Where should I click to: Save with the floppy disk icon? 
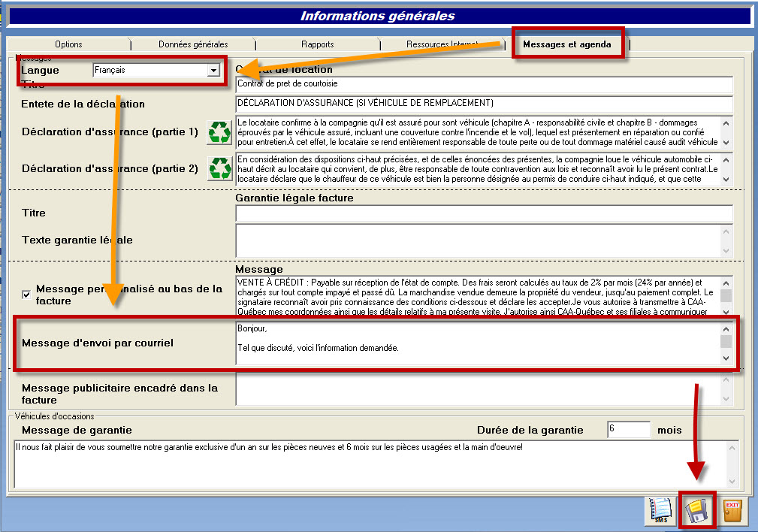pos(696,511)
